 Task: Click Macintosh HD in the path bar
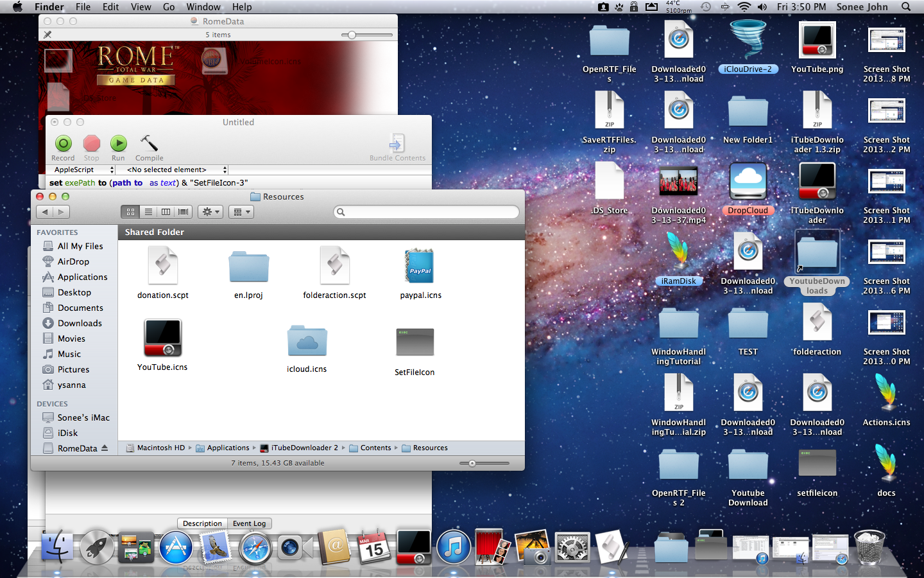coord(155,448)
